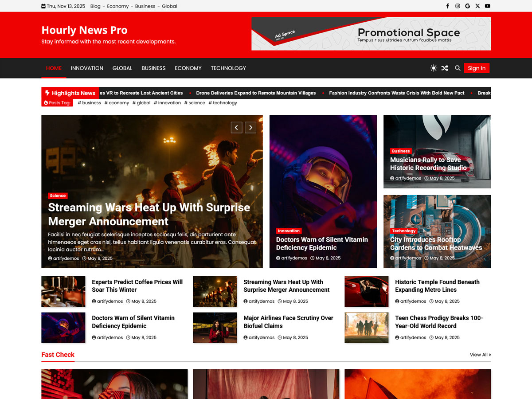Open the INNOVATION menu item
Screen dimensions: 532x399
(x=87, y=68)
